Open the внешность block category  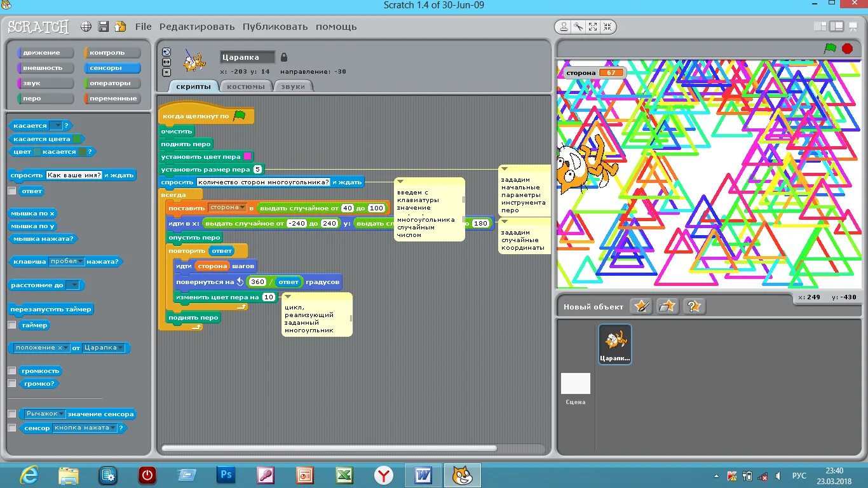45,68
